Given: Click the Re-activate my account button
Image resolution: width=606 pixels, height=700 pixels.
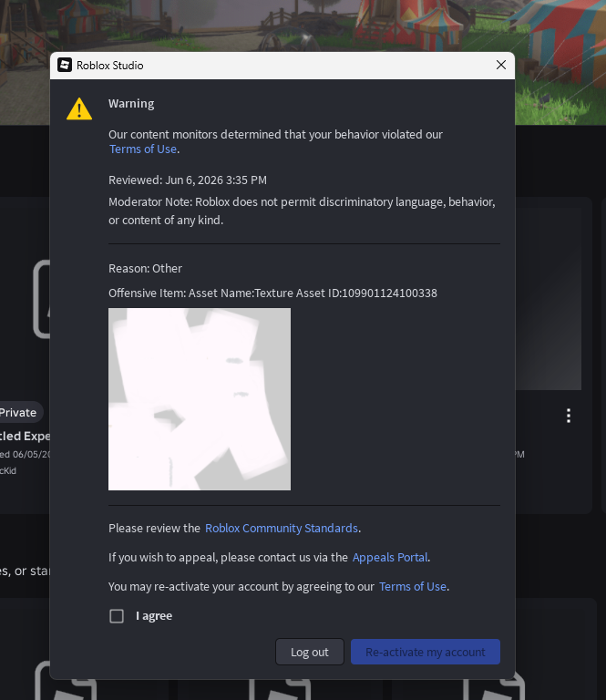Looking at the screenshot, I should coord(426,652).
